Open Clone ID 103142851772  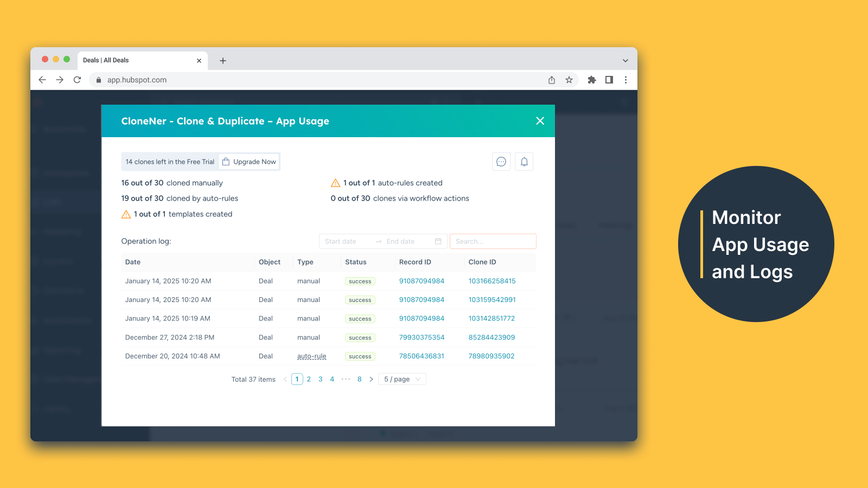[492, 318]
